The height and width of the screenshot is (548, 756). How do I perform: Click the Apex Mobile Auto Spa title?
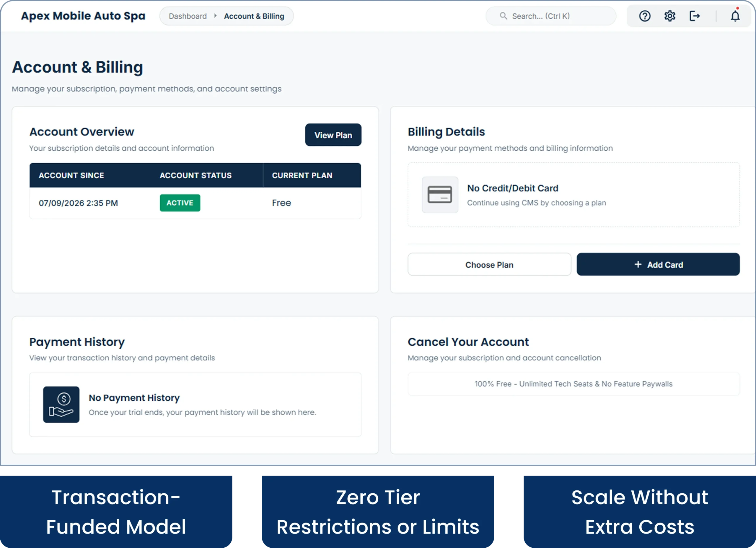click(x=83, y=16)
